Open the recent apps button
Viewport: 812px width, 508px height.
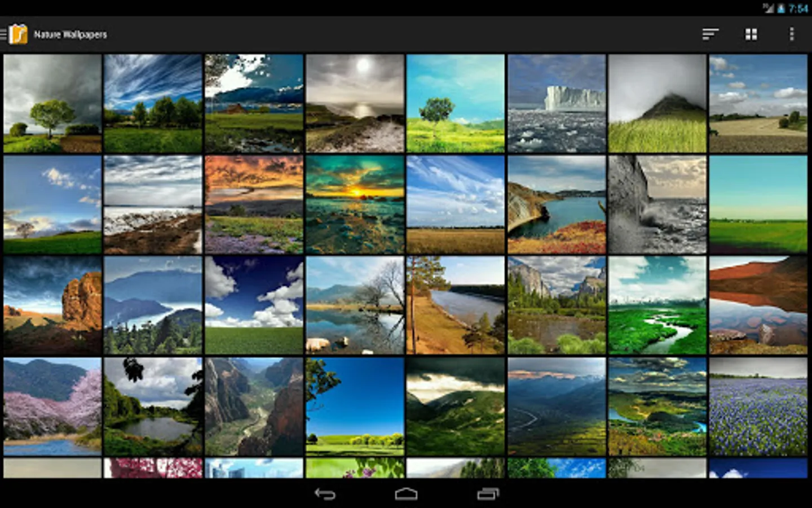coord(488,494)
